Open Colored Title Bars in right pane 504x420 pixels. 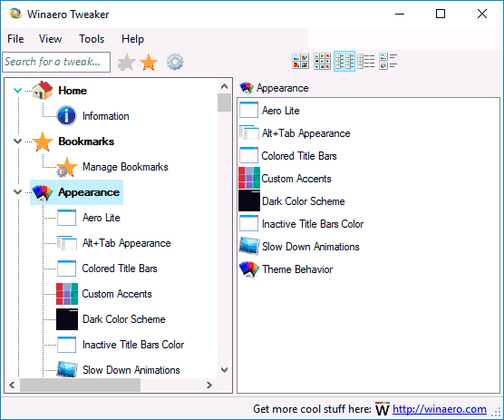coord(299,156)
